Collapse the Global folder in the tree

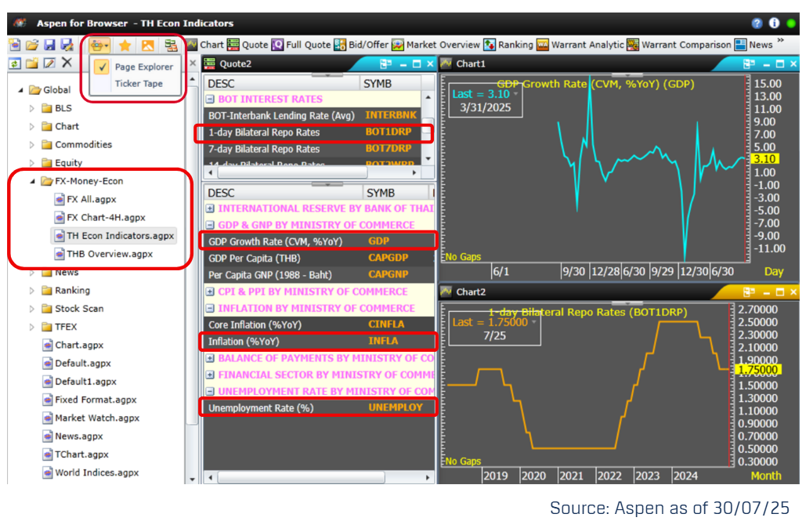[x=20, y=90]
